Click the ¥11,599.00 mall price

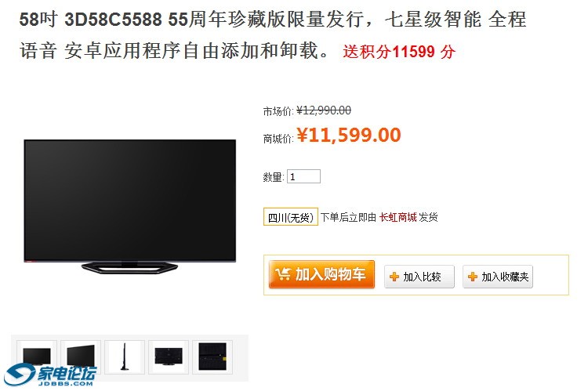[349, 135]
